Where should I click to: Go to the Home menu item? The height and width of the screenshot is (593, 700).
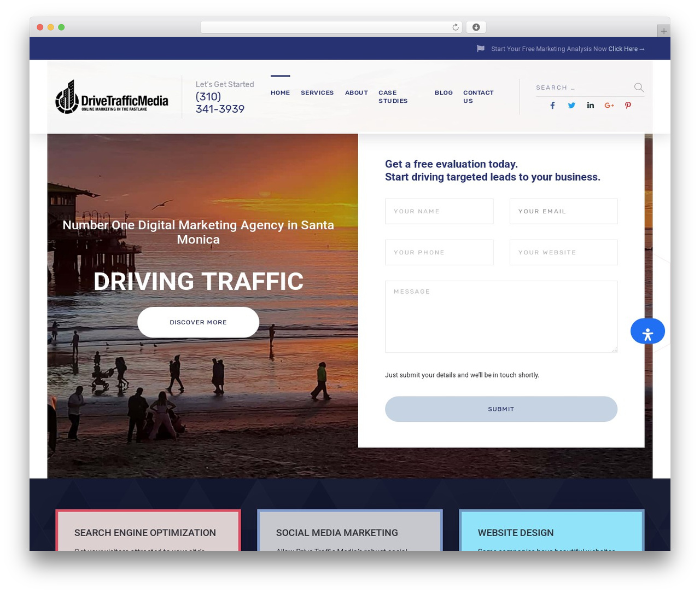point(280,93)
